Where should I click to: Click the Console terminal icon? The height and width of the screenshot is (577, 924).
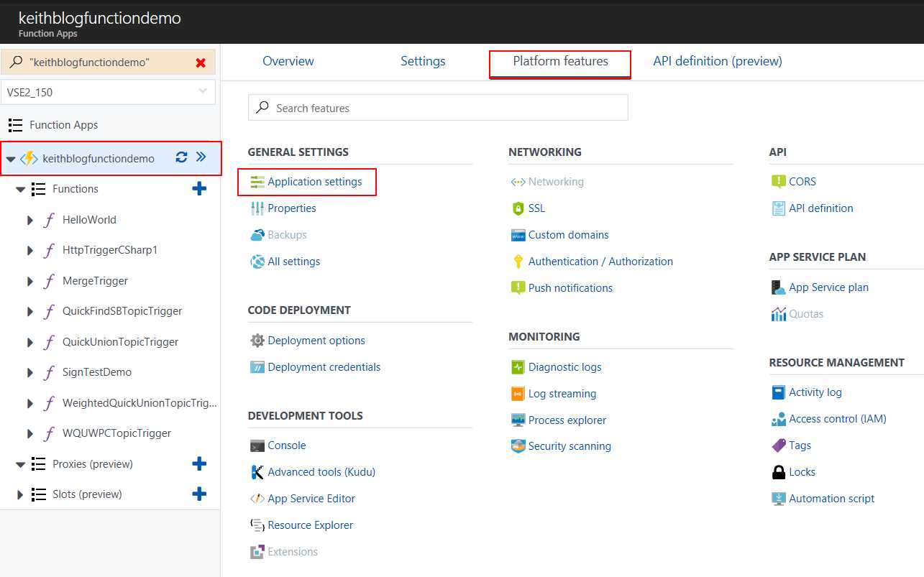257,446
